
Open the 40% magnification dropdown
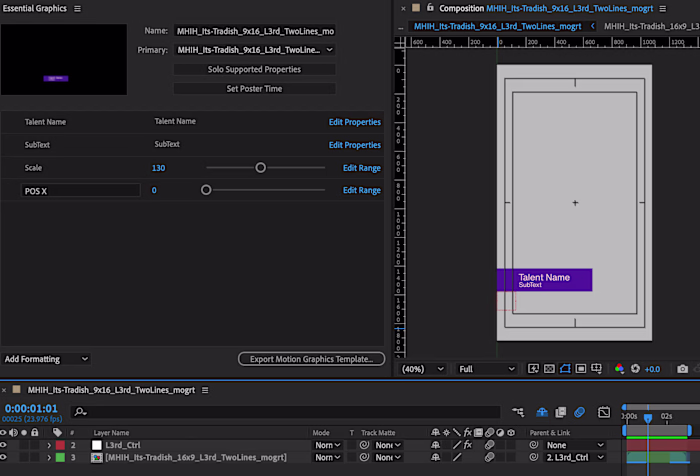[422, 369]
